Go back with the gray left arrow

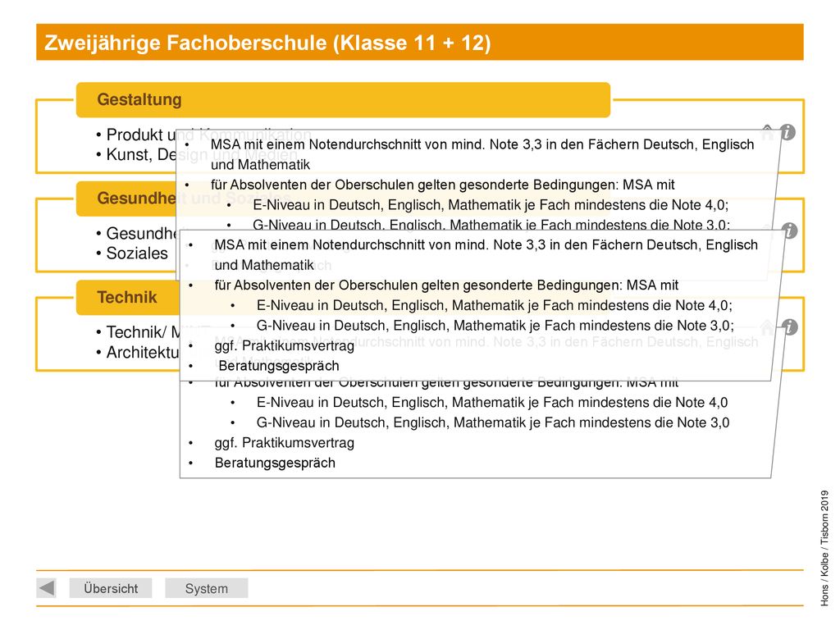pyautogui.click(x=47, y=587)
